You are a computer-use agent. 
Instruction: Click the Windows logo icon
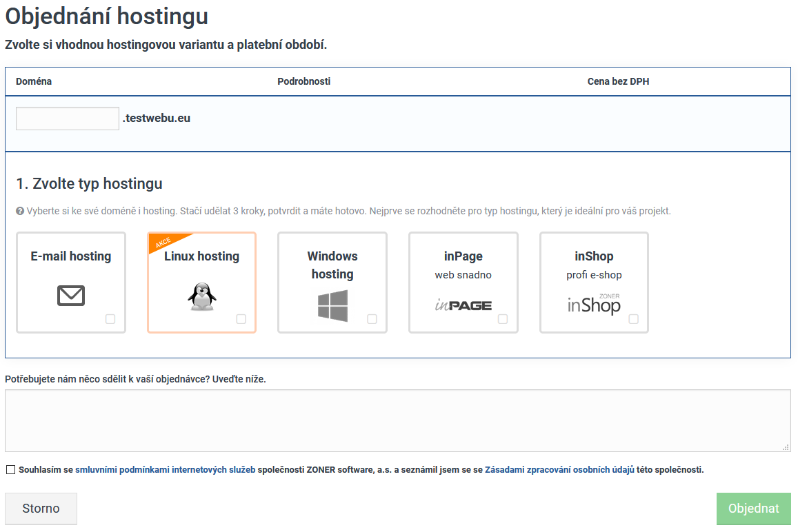click(332, 305)
